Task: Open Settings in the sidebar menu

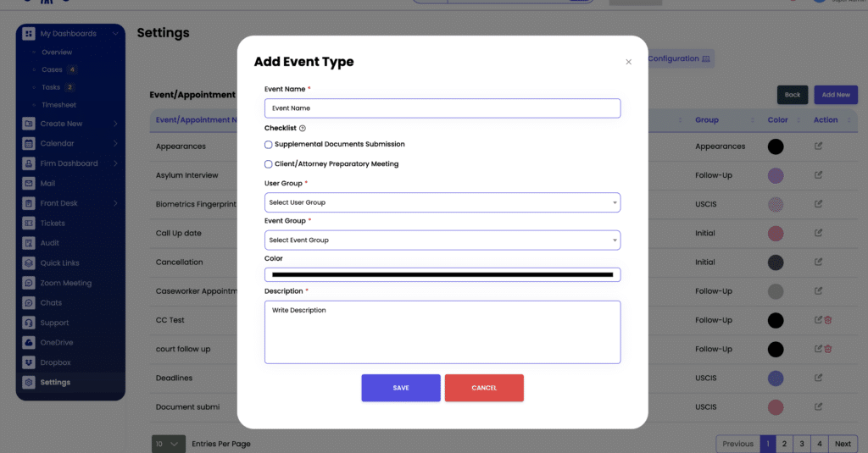Action: coord(55,383)
